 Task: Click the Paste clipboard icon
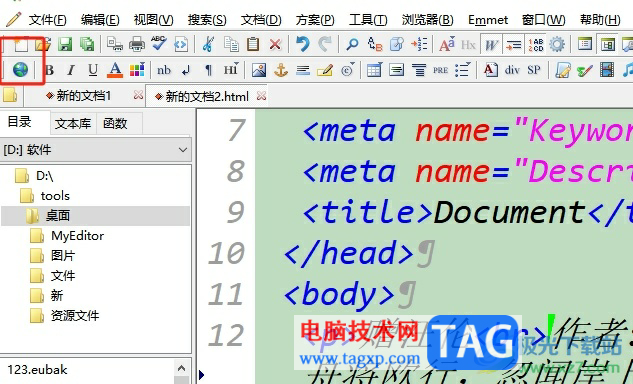point(253,44)
